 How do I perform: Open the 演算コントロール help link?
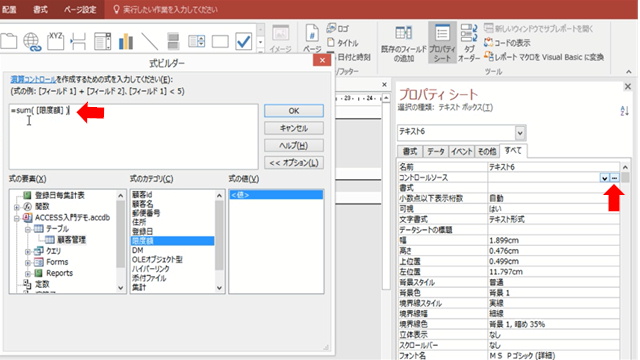33,79
